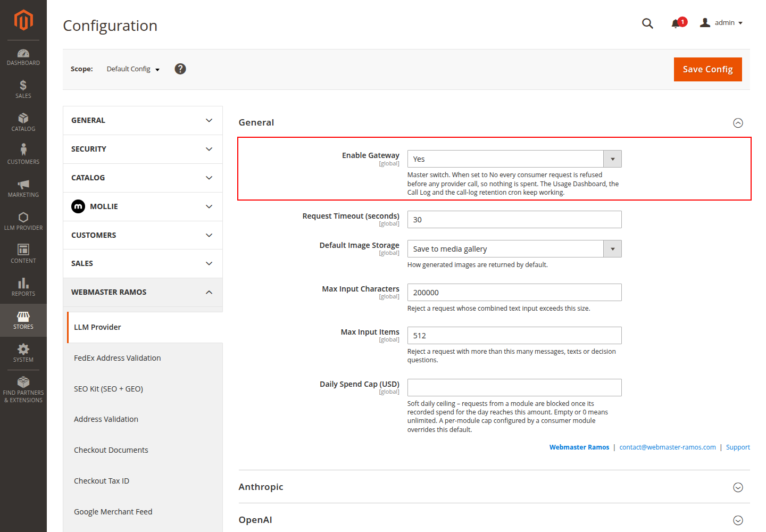The image size is (766, 532).
Task: Open the Webmaster Ramos link
Action: [x=579, y=447]
